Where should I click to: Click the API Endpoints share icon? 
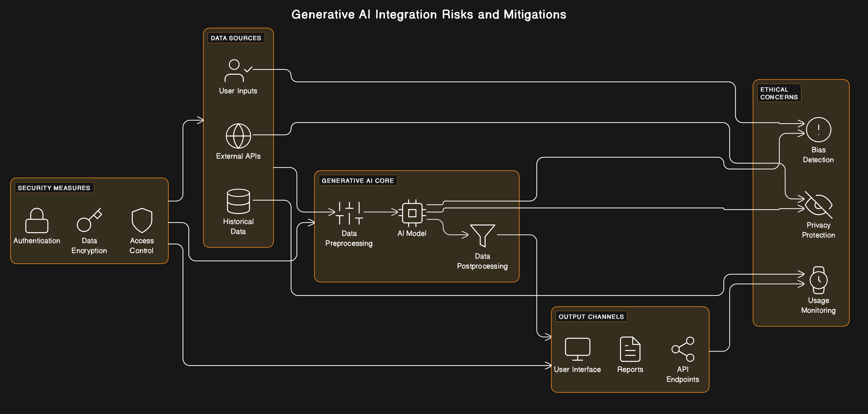pos(683,349)
